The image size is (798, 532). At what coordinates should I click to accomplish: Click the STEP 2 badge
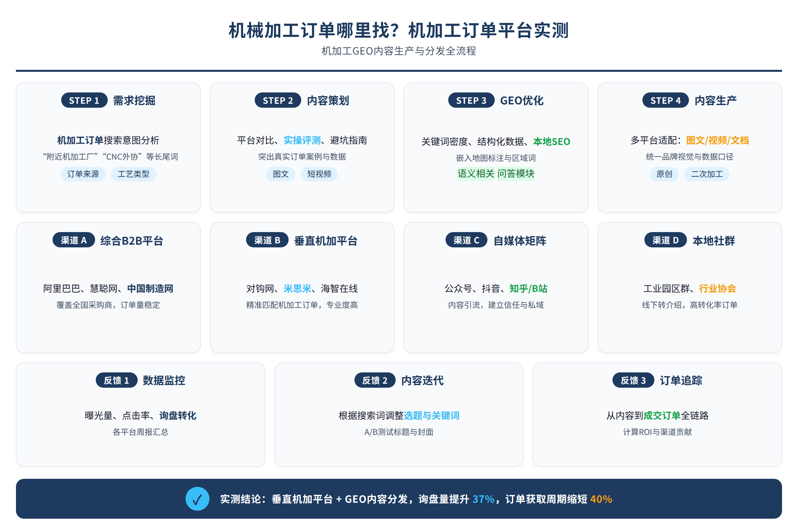(278, 100)
